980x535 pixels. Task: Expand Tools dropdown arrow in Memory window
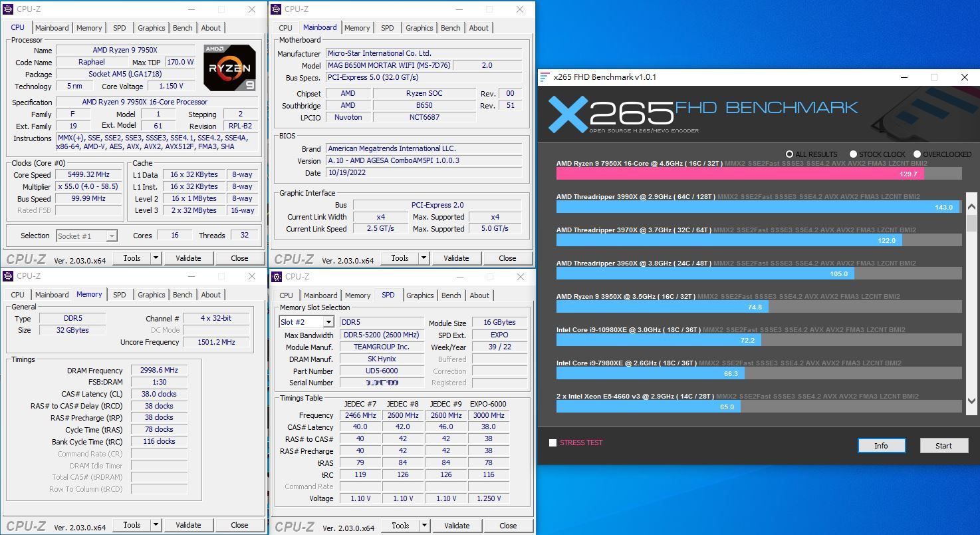(156, 525)
